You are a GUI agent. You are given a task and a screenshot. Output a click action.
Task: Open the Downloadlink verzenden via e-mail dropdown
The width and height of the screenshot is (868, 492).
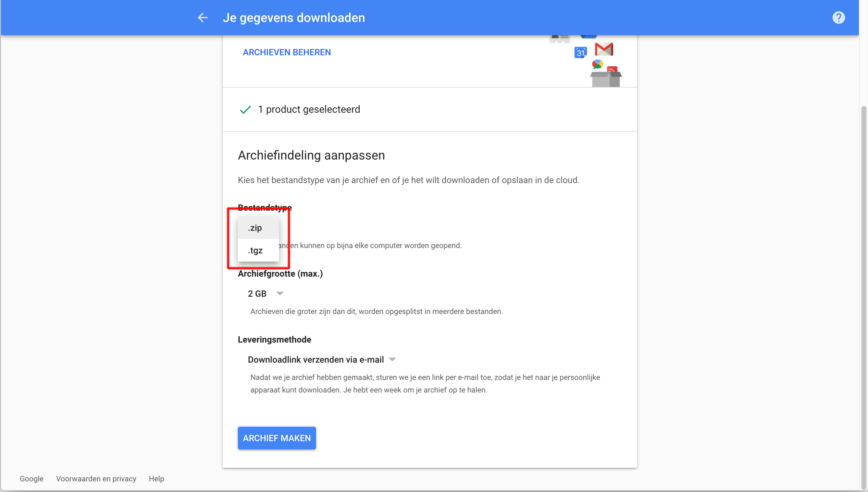321,360
